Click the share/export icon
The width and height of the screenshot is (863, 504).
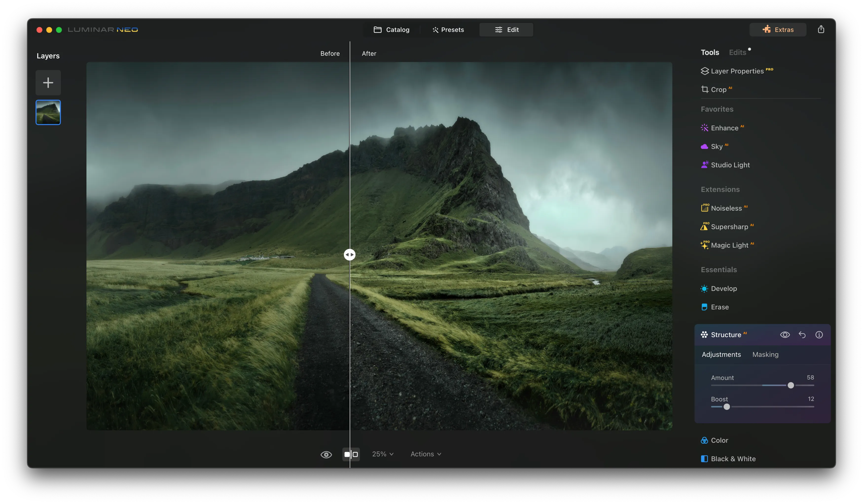click(x=821, y=29)
